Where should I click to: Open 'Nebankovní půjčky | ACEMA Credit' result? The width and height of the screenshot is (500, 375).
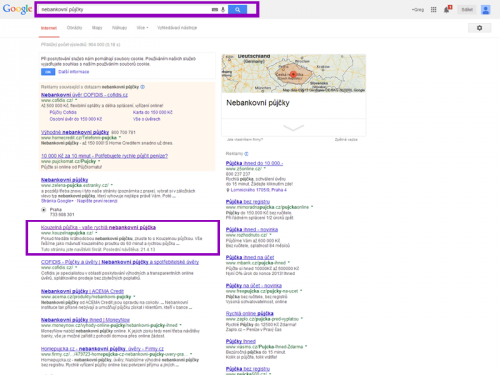tap(82, 291)
